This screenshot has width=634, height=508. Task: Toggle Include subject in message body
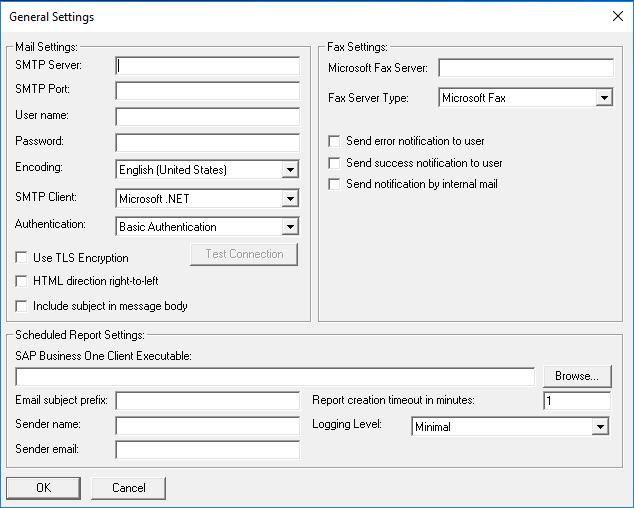click(22, 306)
